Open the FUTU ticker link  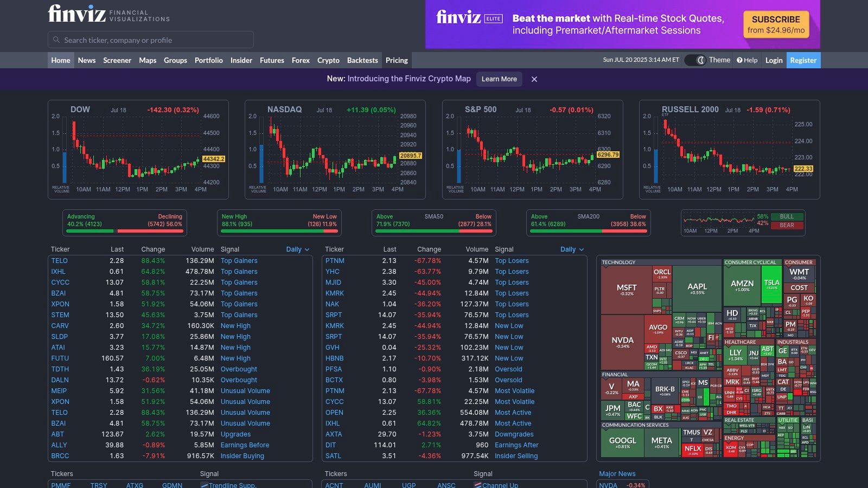coord(60,358)
